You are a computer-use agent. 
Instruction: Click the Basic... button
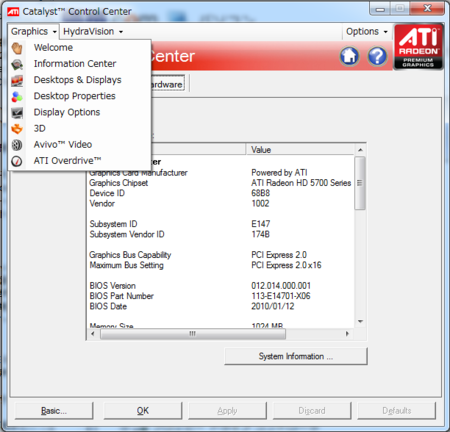pyautogui.click(x=54, y=411)
